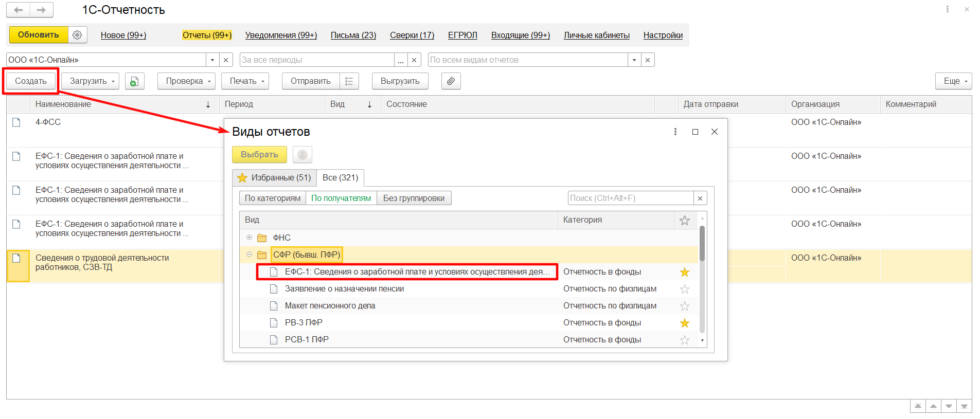Expand the ФНС folder in tree
This screenshot has width=980, height=419.
(x=249, y=238)
